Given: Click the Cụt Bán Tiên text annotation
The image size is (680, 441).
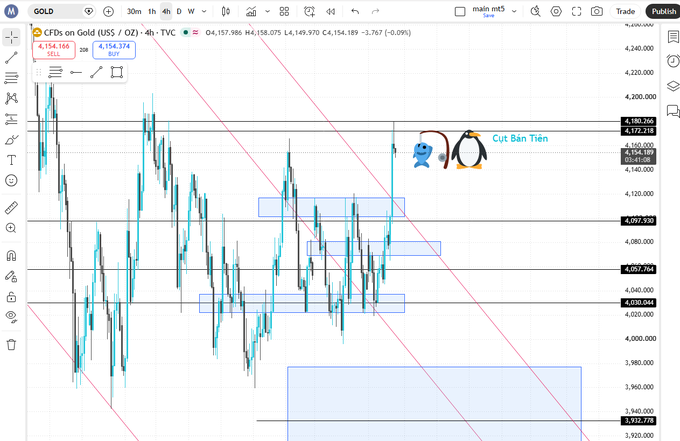Looking at the screenshot, I should click(x=520, y=138).
